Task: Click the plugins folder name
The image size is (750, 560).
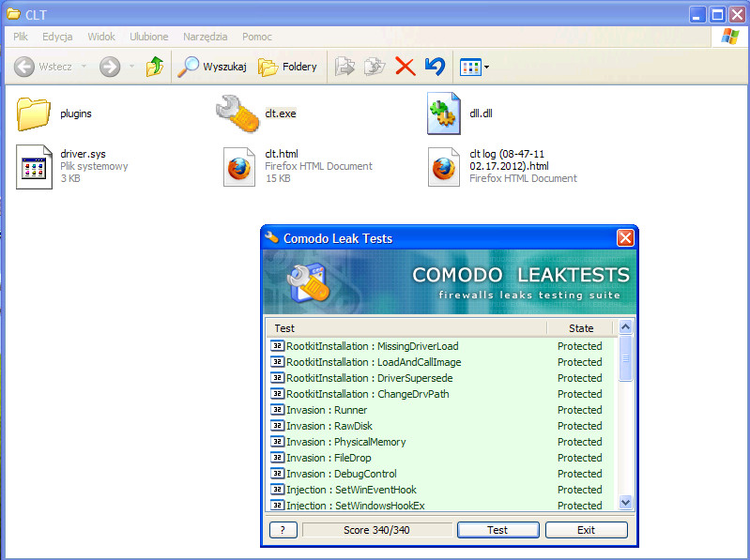Action: tap(76, 114)
